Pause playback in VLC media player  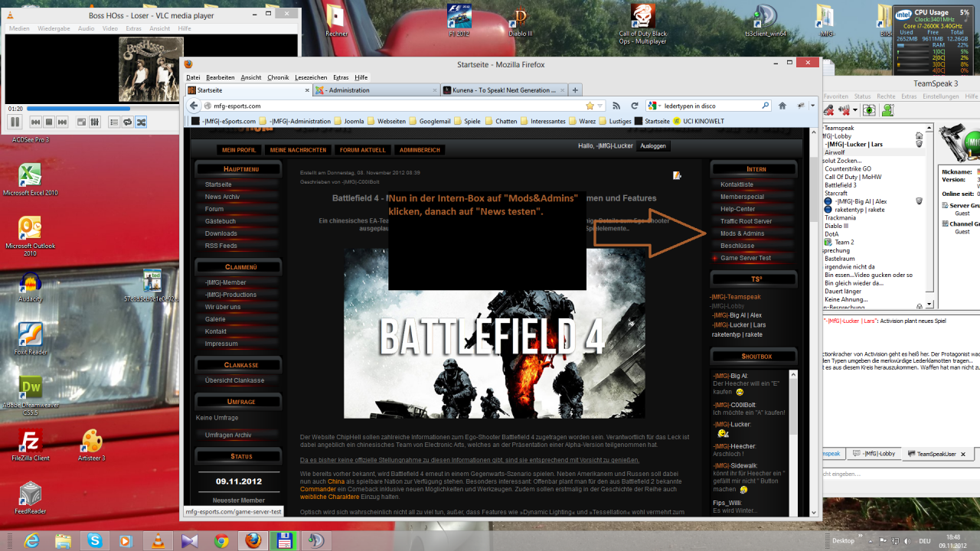pyautogui.click(x=15, y=122)
